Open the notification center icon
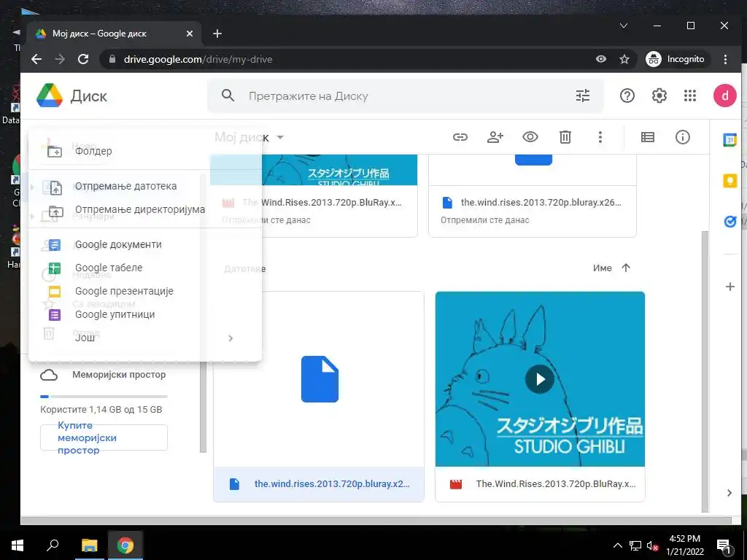747x560 pixels. tap(723, 545)
